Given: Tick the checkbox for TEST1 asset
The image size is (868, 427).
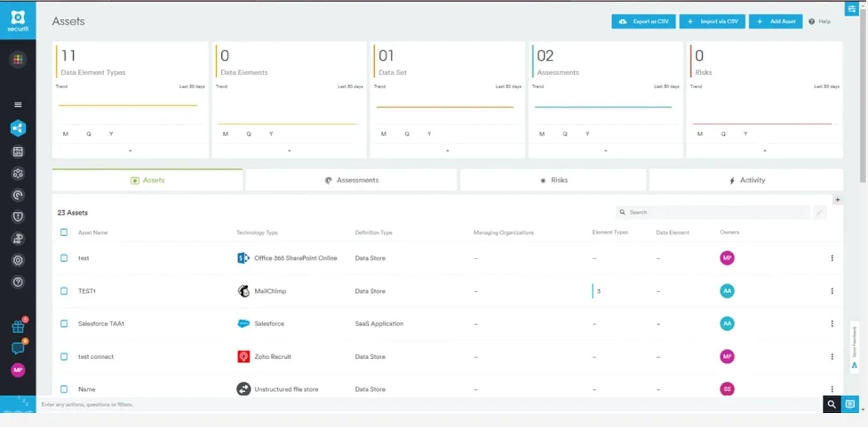Looking at the screenshot, I should (x=64, y=291).
